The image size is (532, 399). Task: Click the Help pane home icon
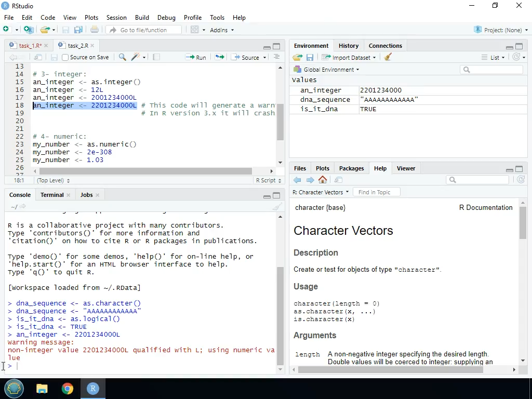point(323,180)
